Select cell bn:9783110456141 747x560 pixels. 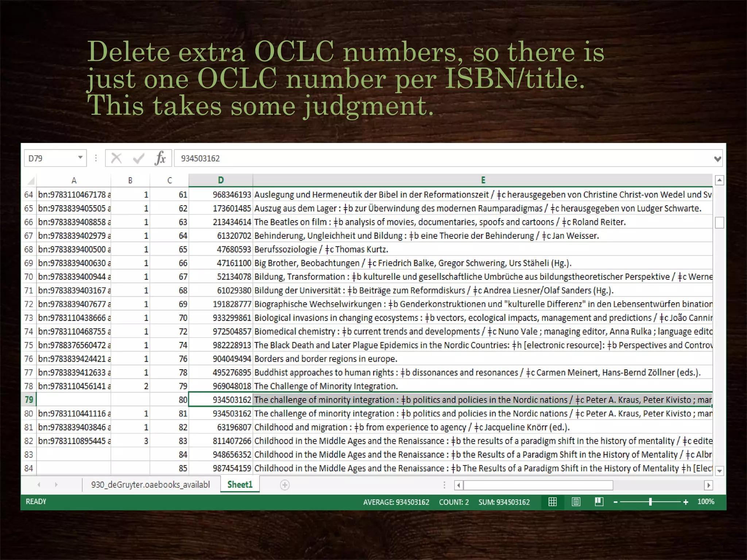(74, 386)
